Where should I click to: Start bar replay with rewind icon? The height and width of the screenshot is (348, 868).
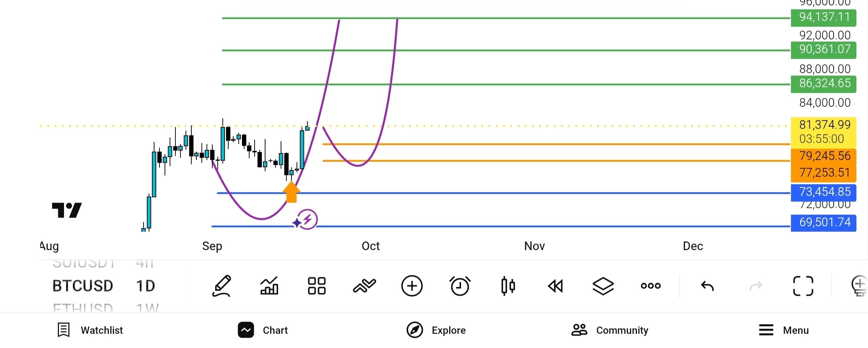point(556,286)
